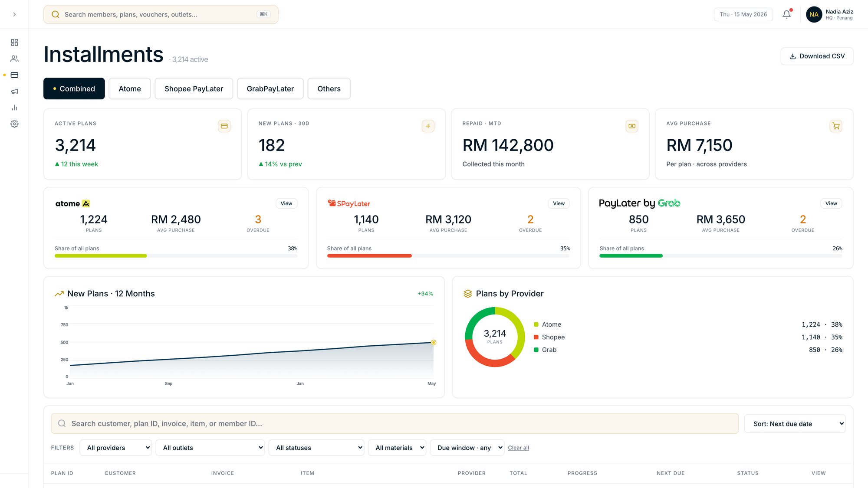Open the Due window any dropdown

(467, 448)
